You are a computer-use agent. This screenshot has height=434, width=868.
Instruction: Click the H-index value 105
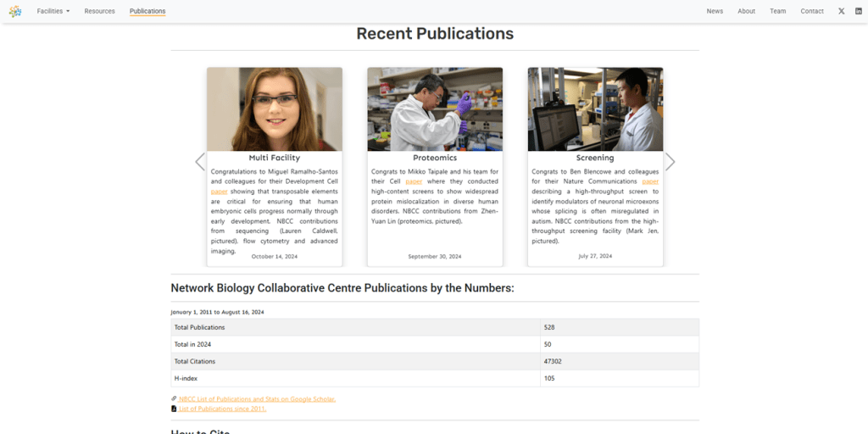click(549, 379)
